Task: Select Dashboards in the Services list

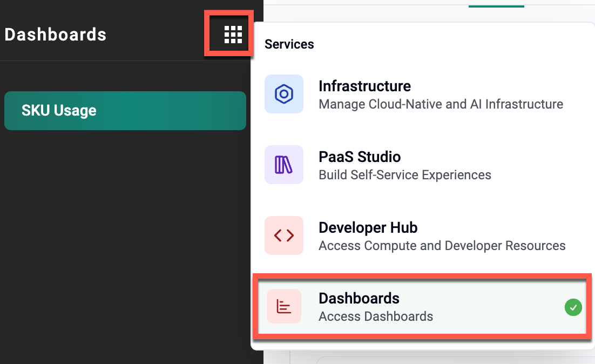Action: coord(359,299)
